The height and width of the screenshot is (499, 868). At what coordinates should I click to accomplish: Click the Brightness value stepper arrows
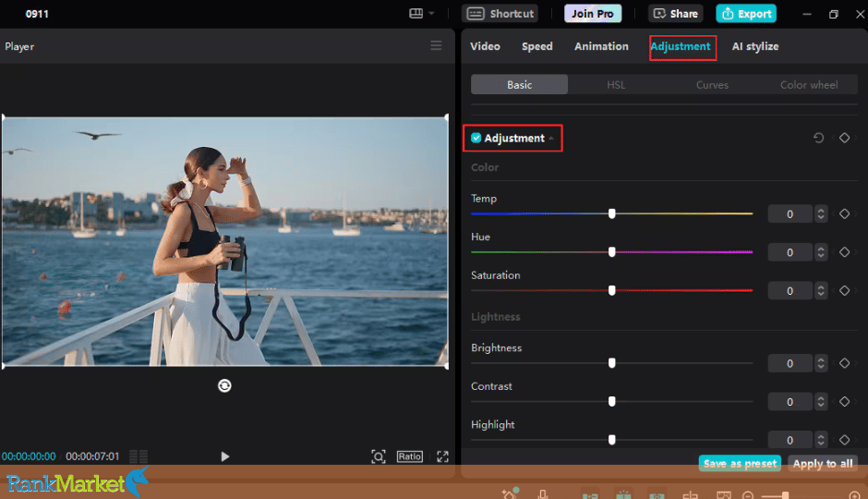click(821, 363)
